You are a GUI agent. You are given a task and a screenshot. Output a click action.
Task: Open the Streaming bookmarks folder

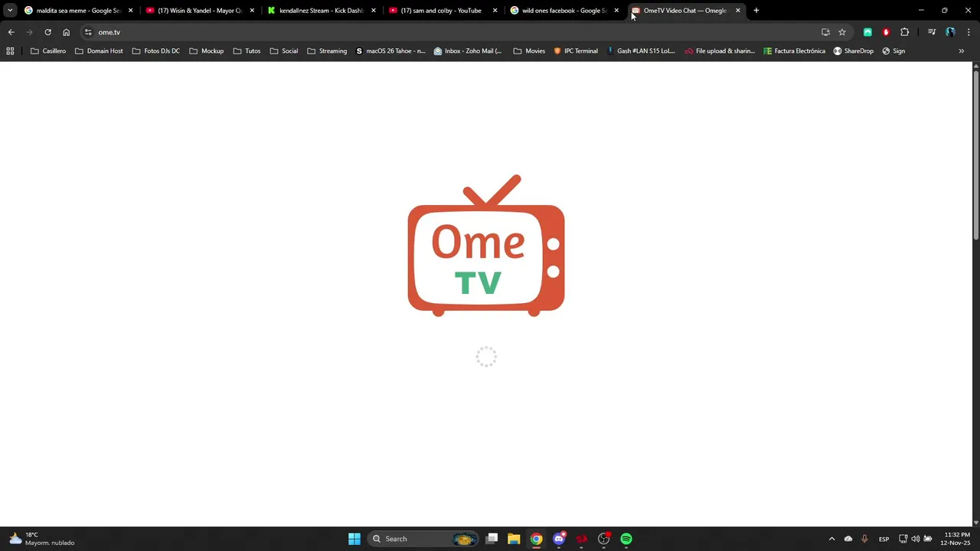[x=327, y=51]
